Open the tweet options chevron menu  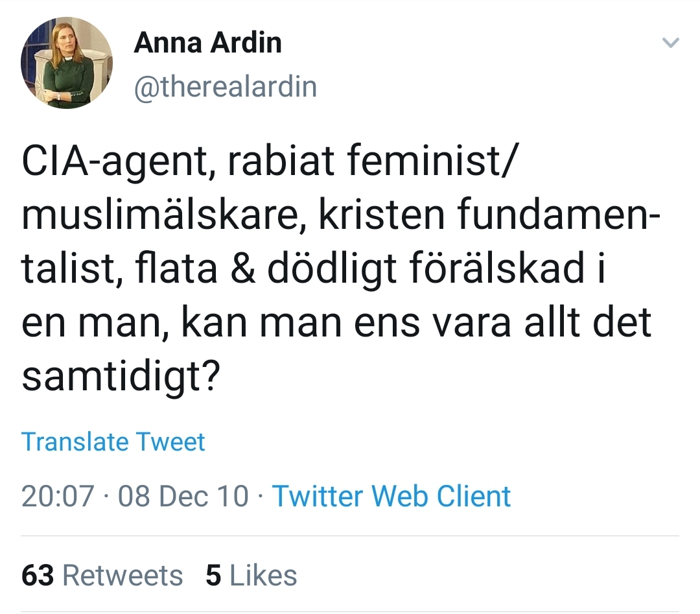point(671,43)
